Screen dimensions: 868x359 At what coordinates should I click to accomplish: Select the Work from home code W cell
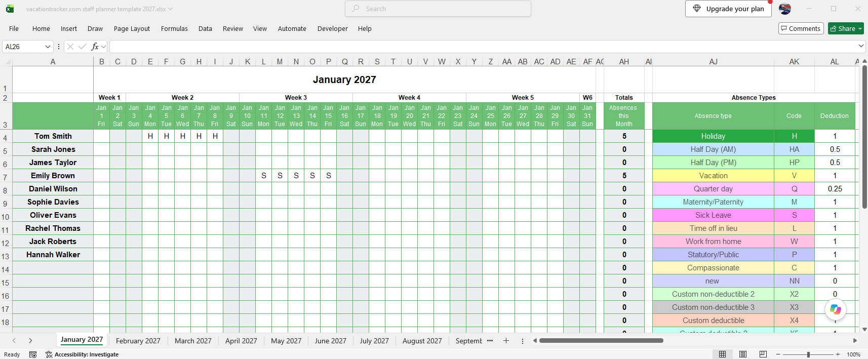pyautogui.click(x=794, y=242)
